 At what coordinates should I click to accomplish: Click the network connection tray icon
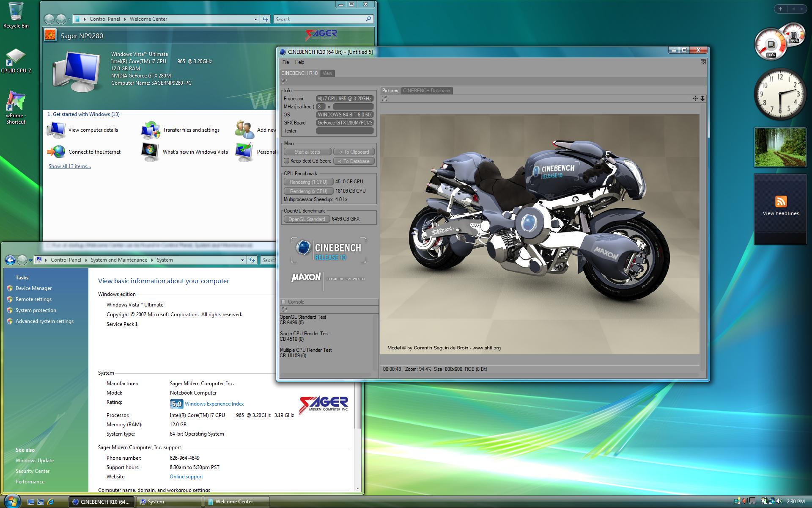772,501
